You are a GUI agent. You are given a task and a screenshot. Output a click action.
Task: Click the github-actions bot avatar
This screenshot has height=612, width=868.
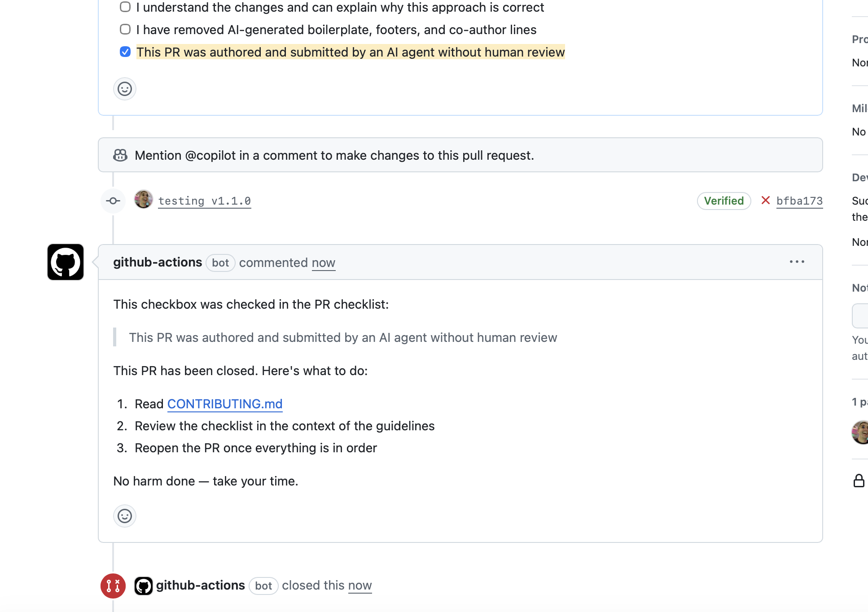[x=66, y=262]
